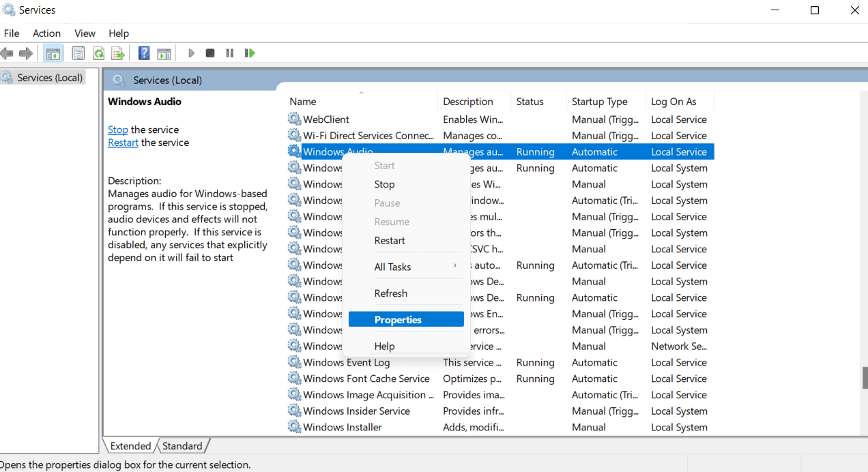Click gear icon of Wi-Fi Direct Services row
The image size is (868, 472).
point(294,136)
